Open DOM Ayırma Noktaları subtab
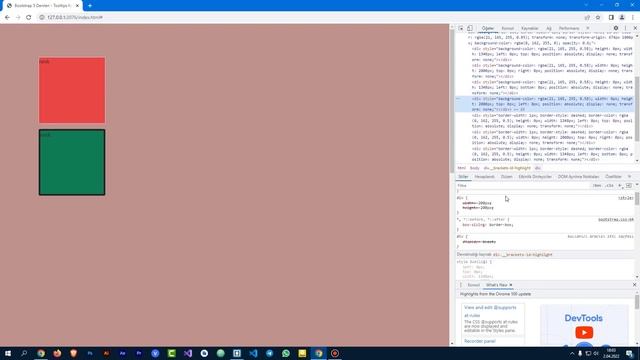Viewport: 640px width, 360px height. 578,177
